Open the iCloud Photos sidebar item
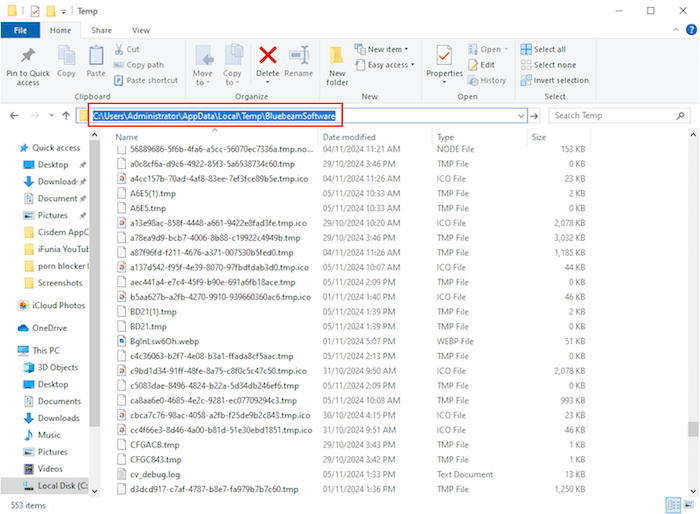 pyautogui.click(x=51, y=305)
